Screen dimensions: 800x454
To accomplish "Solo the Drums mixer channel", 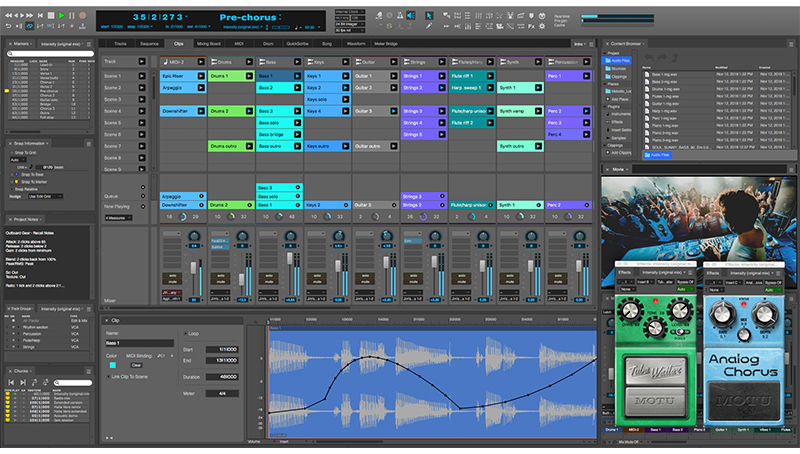I will click(x=220, y=275).
